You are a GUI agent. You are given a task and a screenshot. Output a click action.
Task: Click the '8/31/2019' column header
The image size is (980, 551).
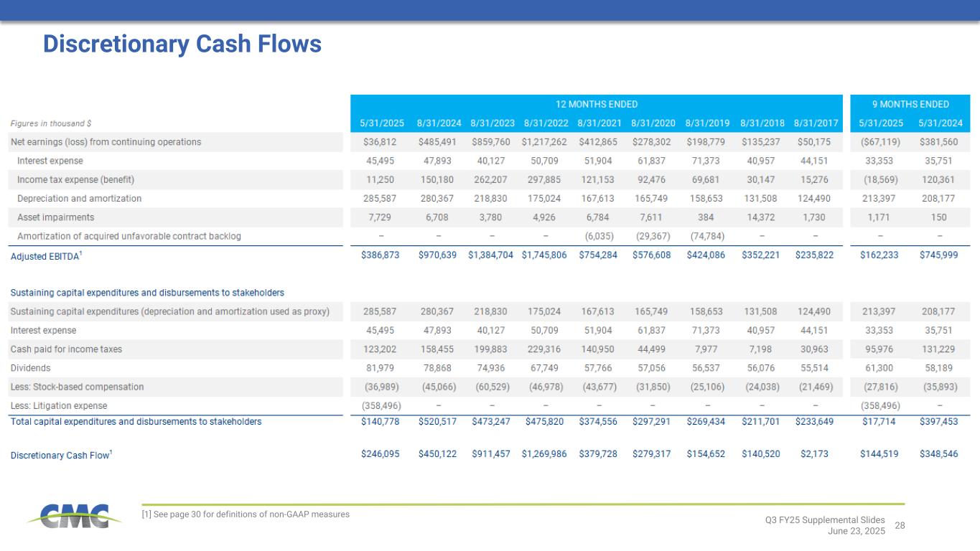706,123
